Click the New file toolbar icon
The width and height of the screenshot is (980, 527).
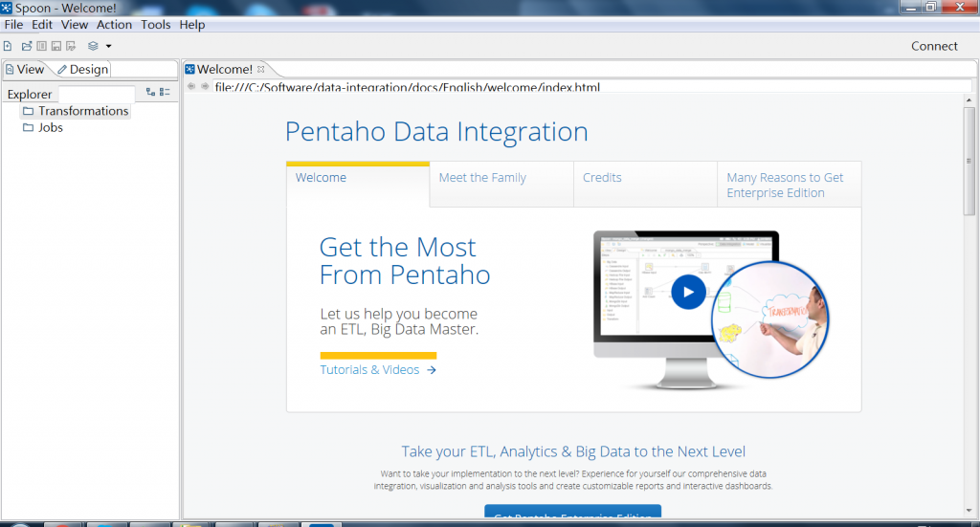tap(8, 46)
